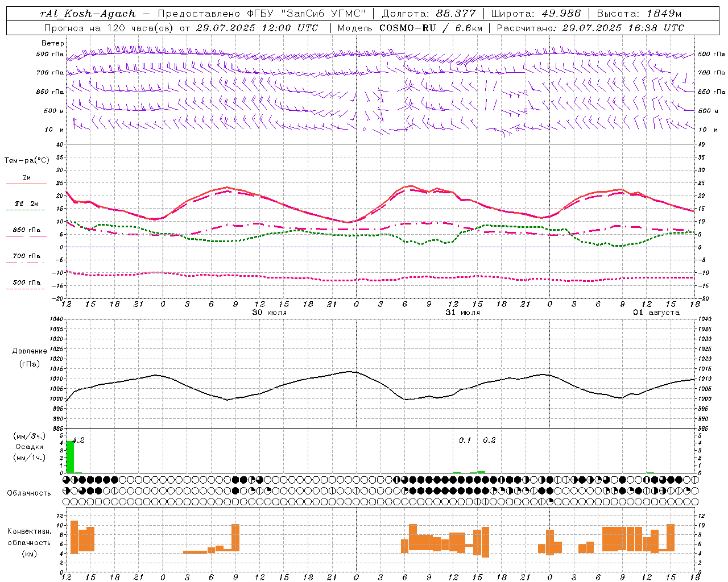Screen dimensions: 728x582
Task: Click the precipitation value 0.1
Action: click(465, 440)
